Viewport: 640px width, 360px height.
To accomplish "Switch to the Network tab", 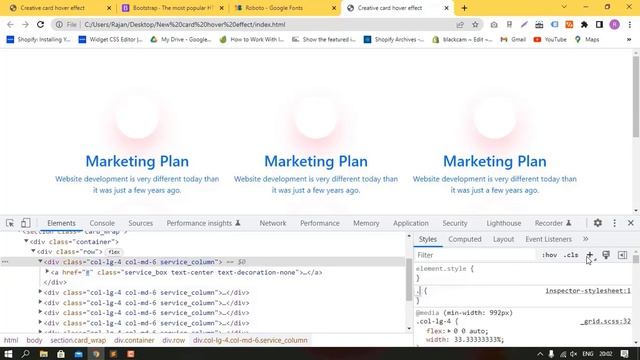I will 273,223.
